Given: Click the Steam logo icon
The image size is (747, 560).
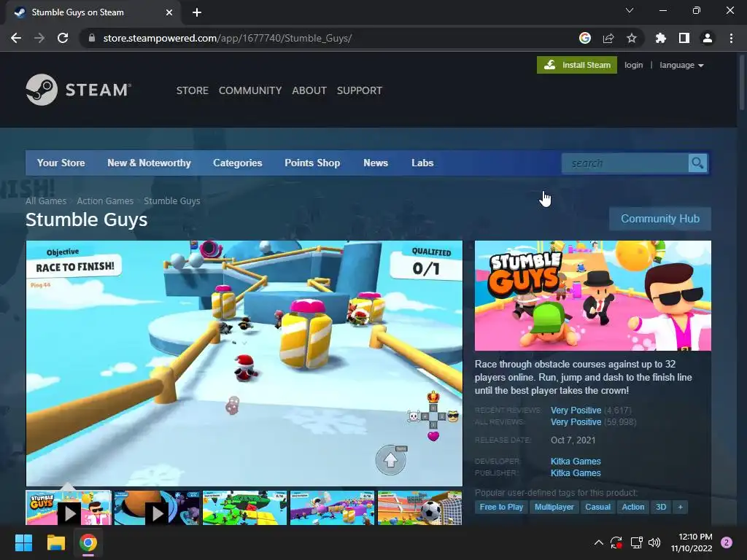Looking at the screenshot, I should (x=42, y=90).
